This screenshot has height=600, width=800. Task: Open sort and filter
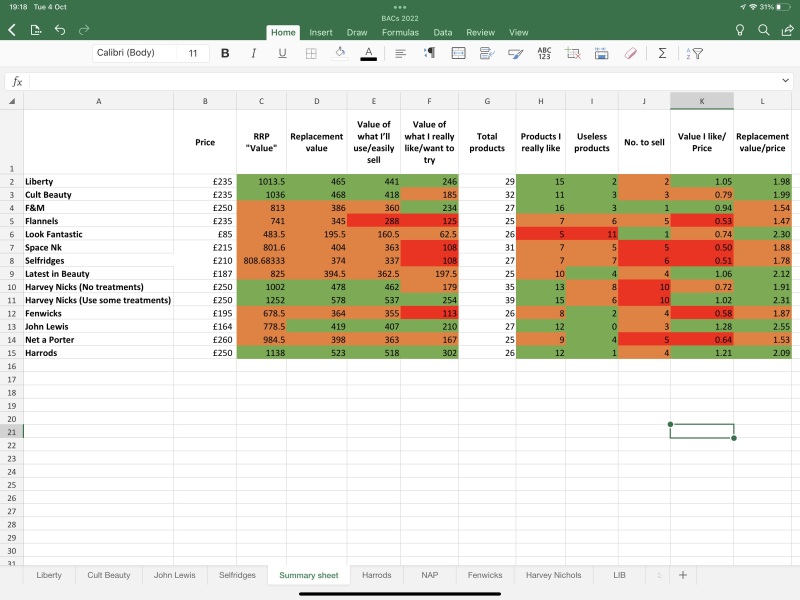pos(695,53)
